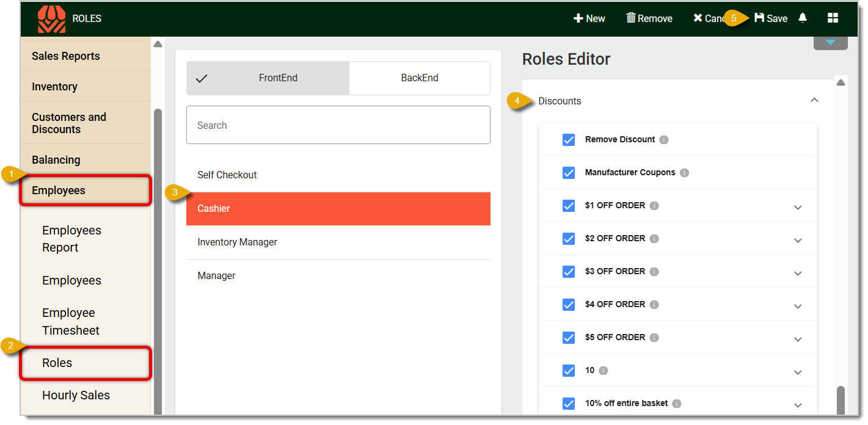The image size is (868, 425).
Task: Click the Remove button with trash icon
Action: click(649, 18)
